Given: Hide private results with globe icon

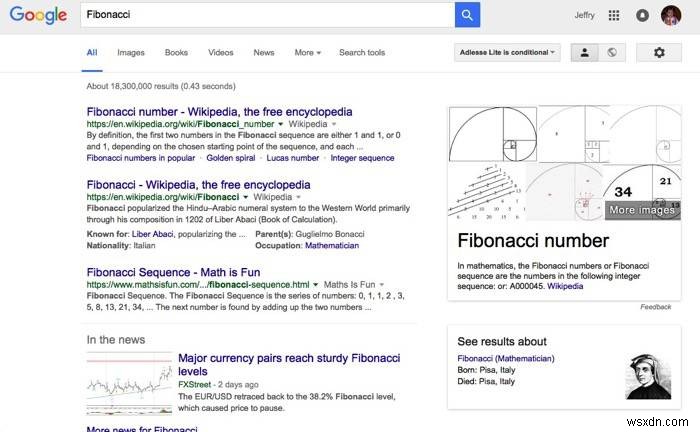Looking at the screenshot, I should point(611,52).
